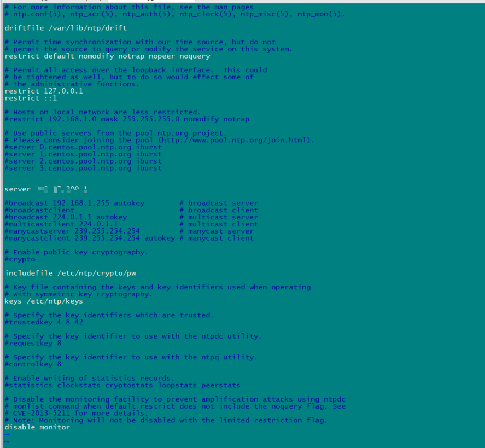Click the #crypto line
This screenshot has height=448, width=485.
20,259
